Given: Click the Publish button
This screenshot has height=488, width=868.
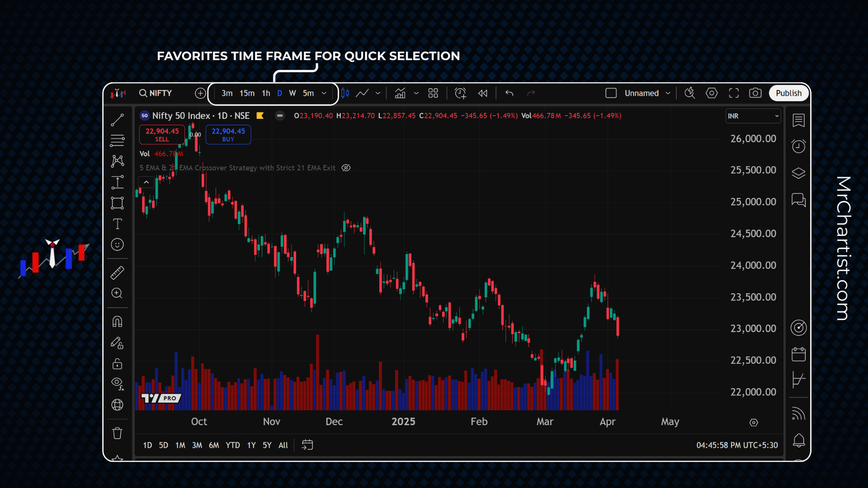Looking at the screenshot, I should [788, 93].
